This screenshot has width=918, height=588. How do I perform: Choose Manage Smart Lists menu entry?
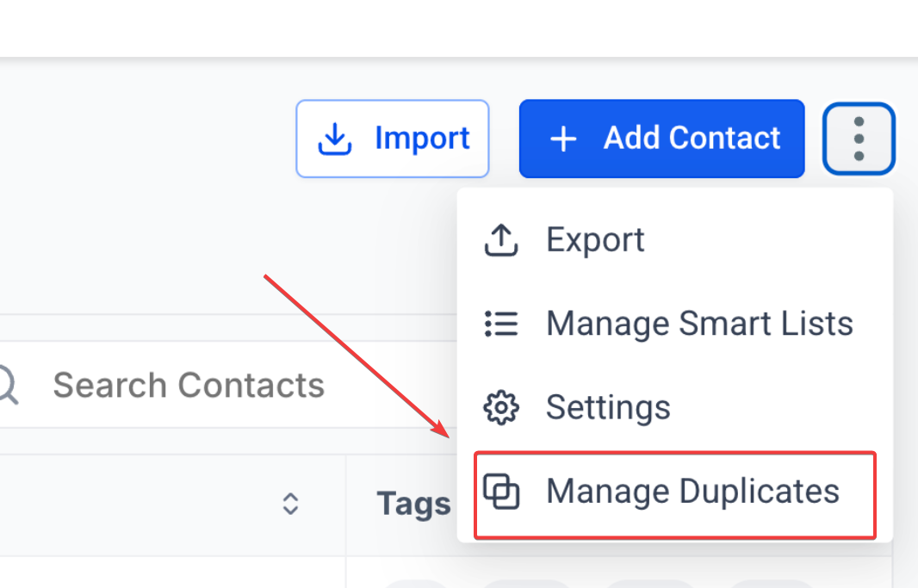(699, 324)
